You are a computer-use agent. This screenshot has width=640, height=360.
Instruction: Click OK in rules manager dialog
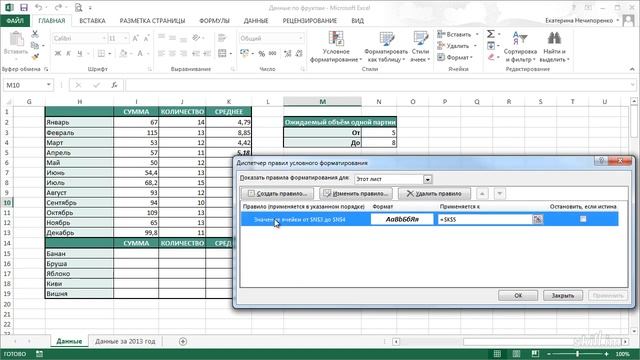(x=518, y=295)
